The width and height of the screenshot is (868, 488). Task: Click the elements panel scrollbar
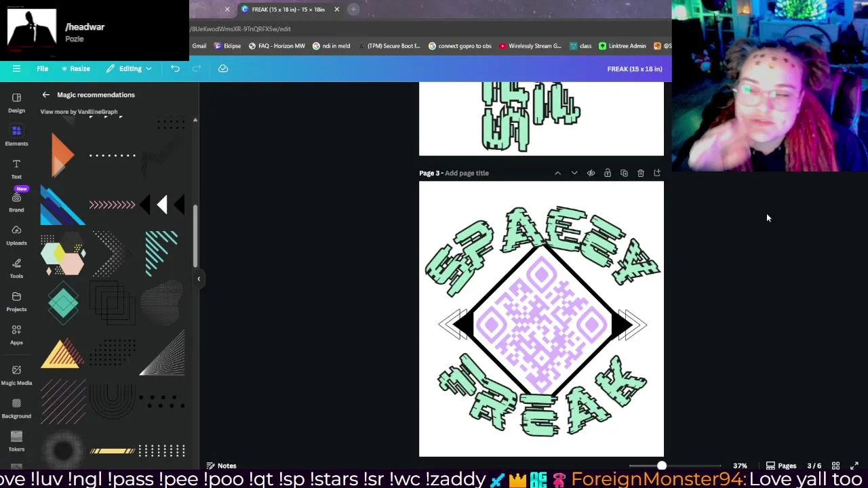pos(195,236)
